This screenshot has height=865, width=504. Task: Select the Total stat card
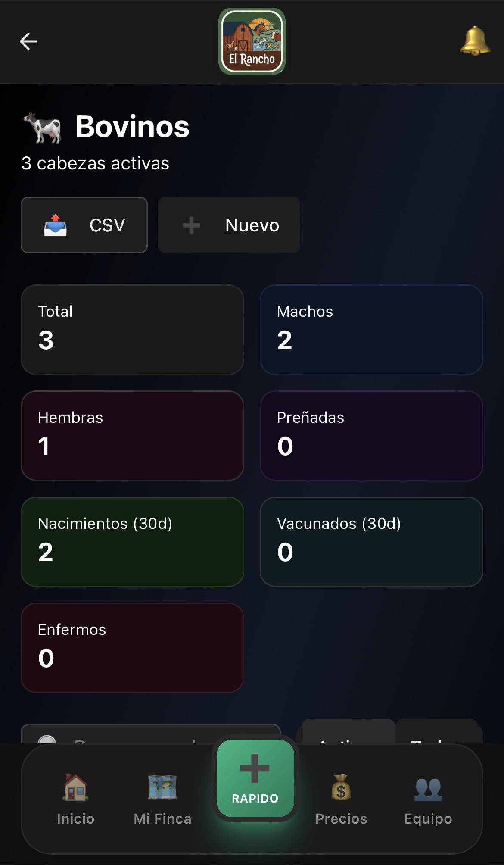132,330
